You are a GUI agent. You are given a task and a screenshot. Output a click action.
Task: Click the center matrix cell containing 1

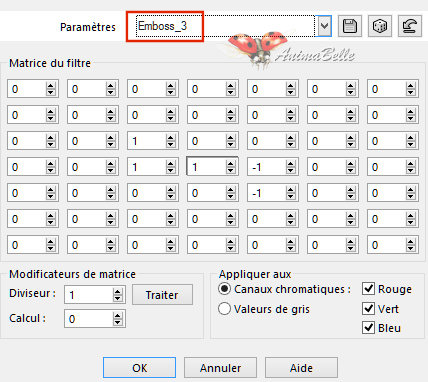[x=207, y=167]
